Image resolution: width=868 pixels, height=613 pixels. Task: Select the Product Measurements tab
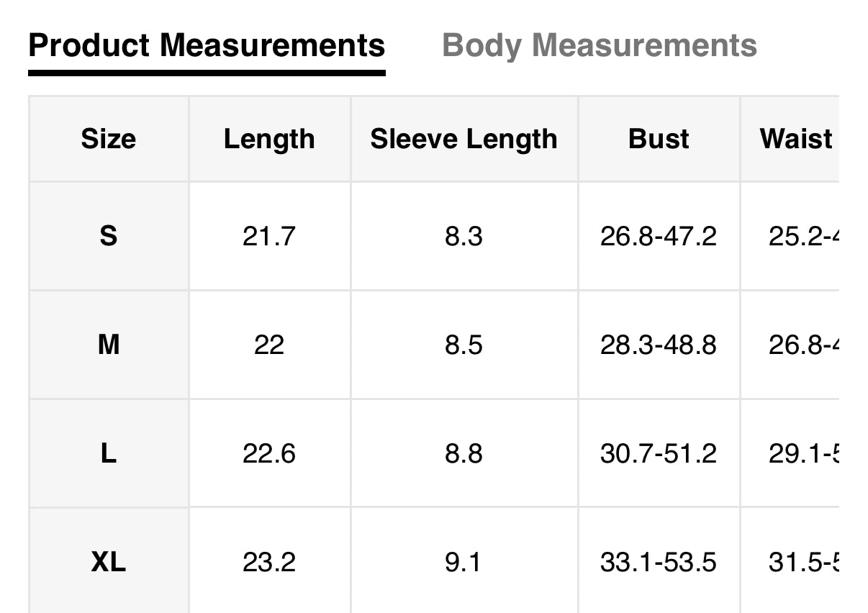coord(207,45)
